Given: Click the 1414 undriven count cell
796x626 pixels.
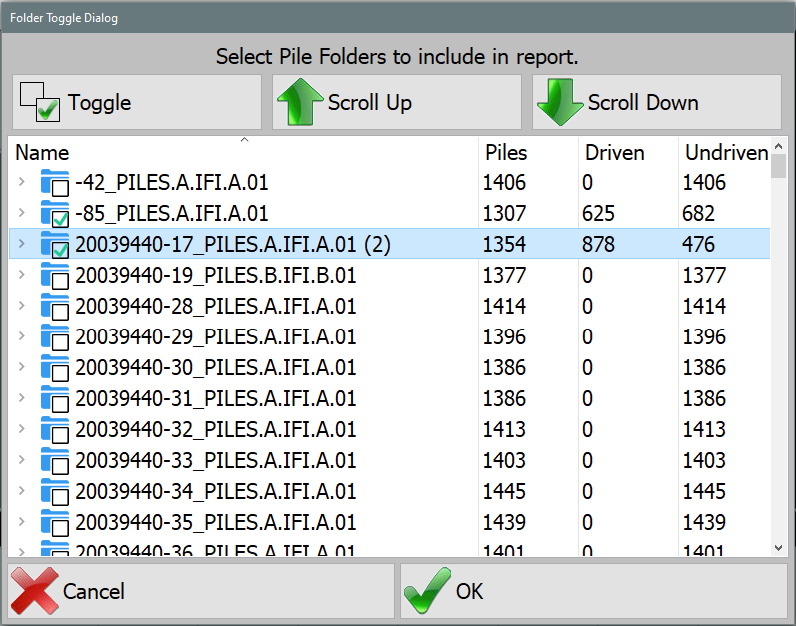Looking at the screenshot, I should coord(704,306).
